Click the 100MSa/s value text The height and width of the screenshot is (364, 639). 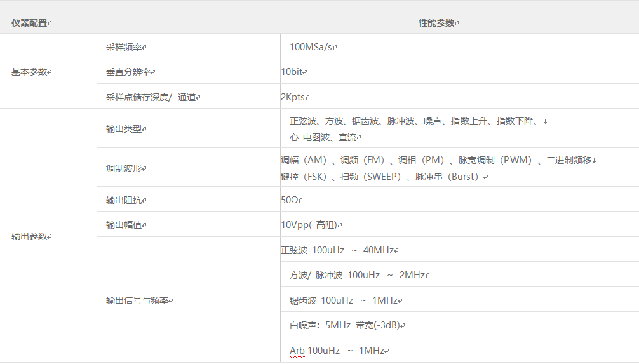coord(311,47)
